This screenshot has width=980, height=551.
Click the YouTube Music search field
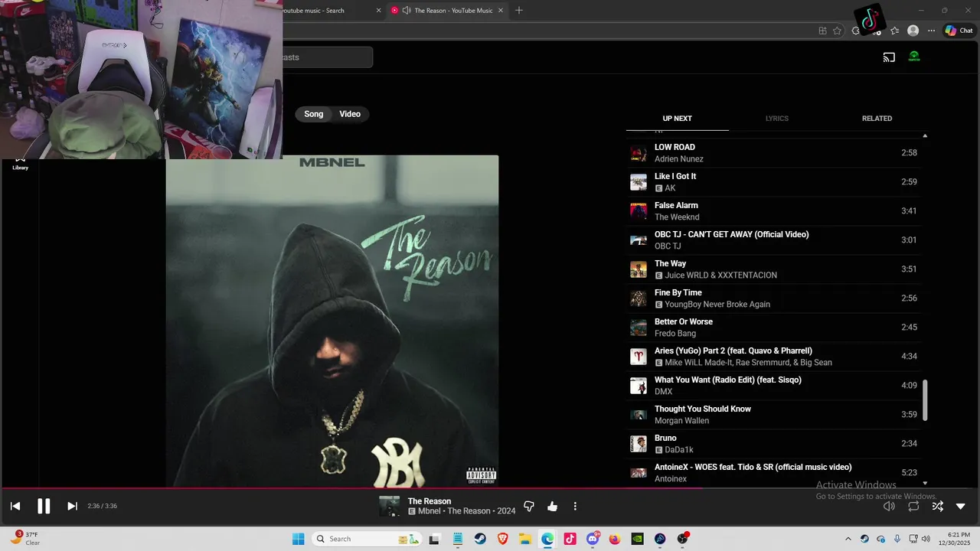[x=327, y=57]
